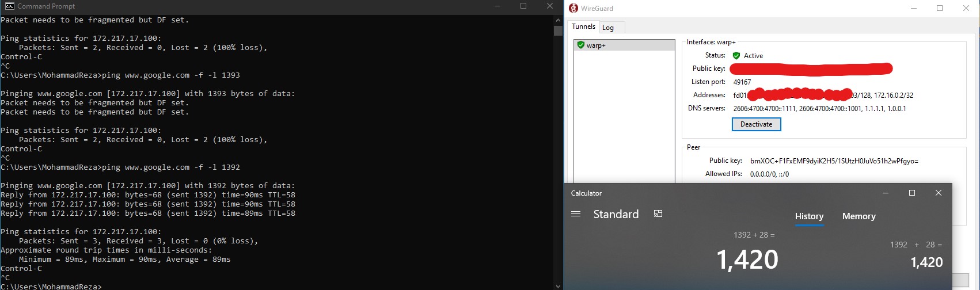Show the History tab in Calculator
The width and height of the screenshot is (980, 290).
click(x=809, y=216)
